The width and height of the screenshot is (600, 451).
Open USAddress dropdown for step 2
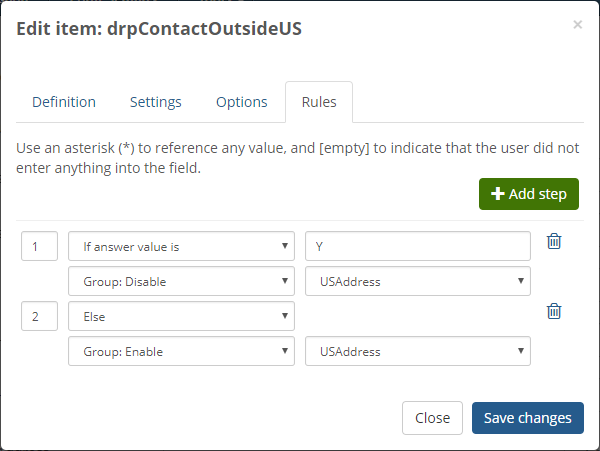tap(417, 352)
